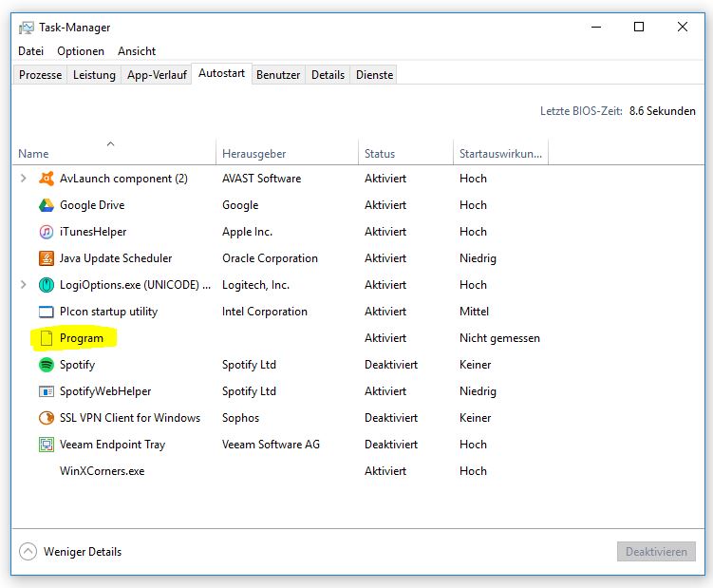Screen dimensions: 713x588
Task: Click the blank file icon beside Program
Action: (x=47, y=338)
